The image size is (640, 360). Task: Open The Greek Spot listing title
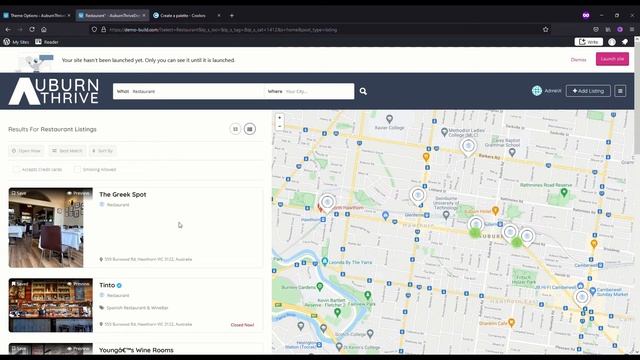tap(122, 195)
